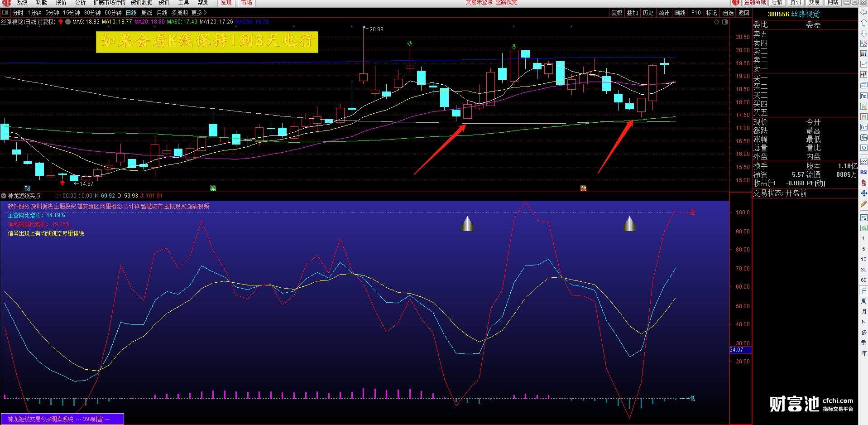This screenshot has height=425, width=868.
Task: Click the up arrow icon in right sidebar
Action: [863, 23]
